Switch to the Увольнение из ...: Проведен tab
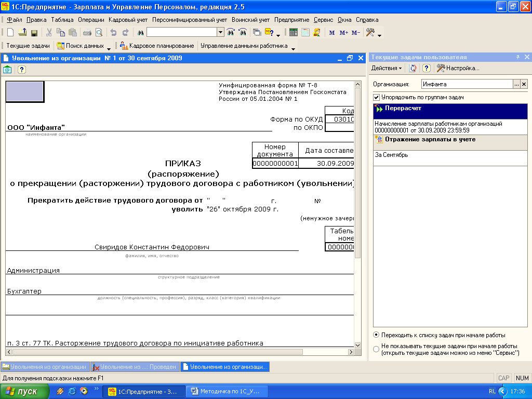The height and width of the screenshot is (399, 532). click(135, 367)
